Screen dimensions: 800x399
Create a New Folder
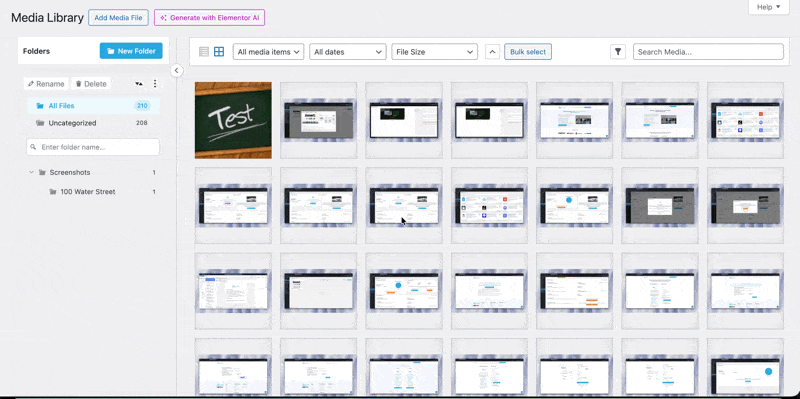tap(131, 51)
